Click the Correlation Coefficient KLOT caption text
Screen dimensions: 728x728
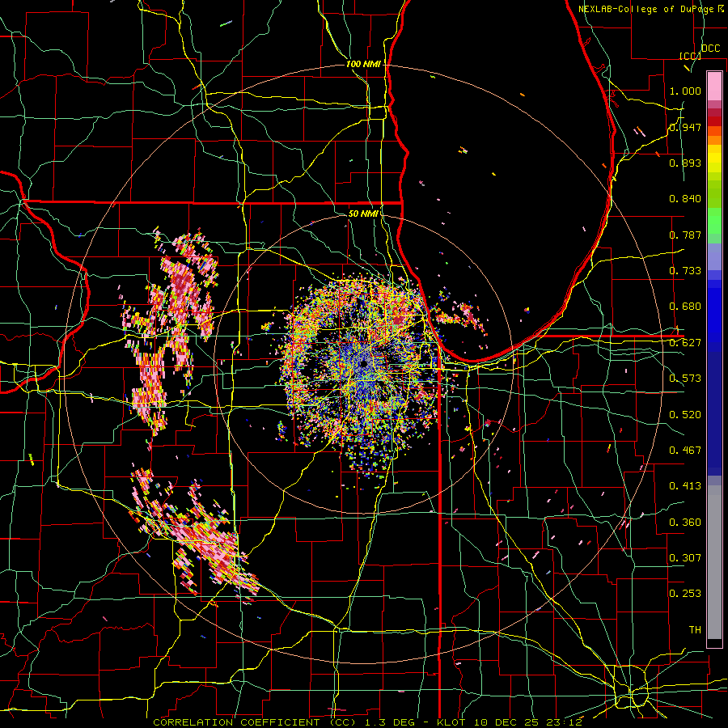pos(367,722)
